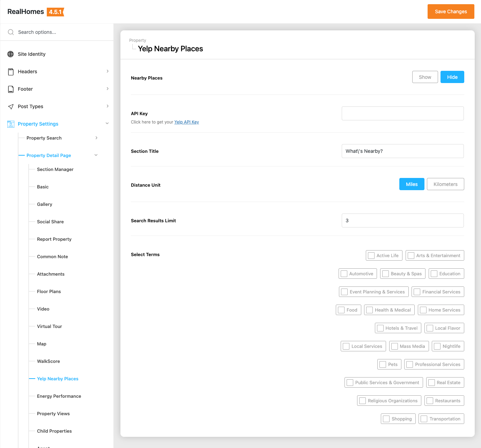Open the Section Manager item
The width and height of the screenshot is (481, 448).
point(55,169)
